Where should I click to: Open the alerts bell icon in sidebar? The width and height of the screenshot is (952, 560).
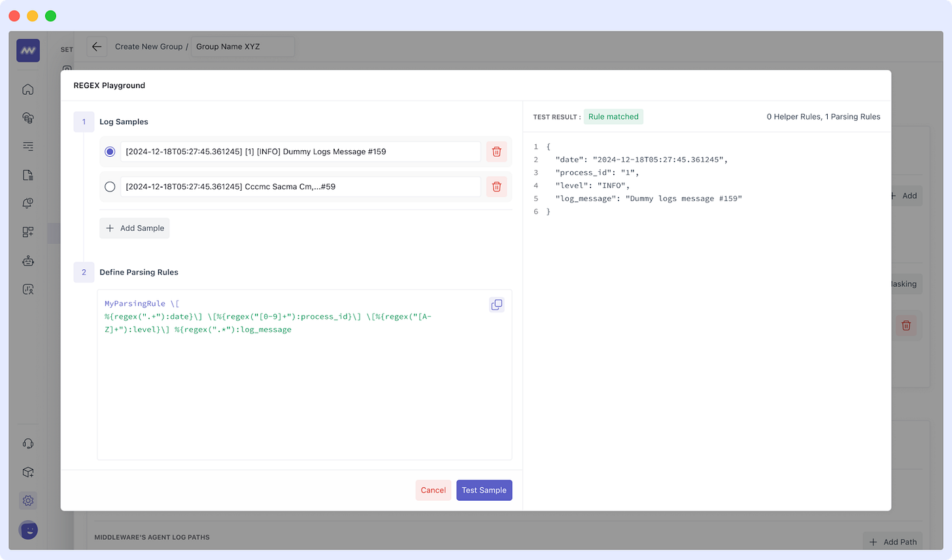tap(28, 203)
